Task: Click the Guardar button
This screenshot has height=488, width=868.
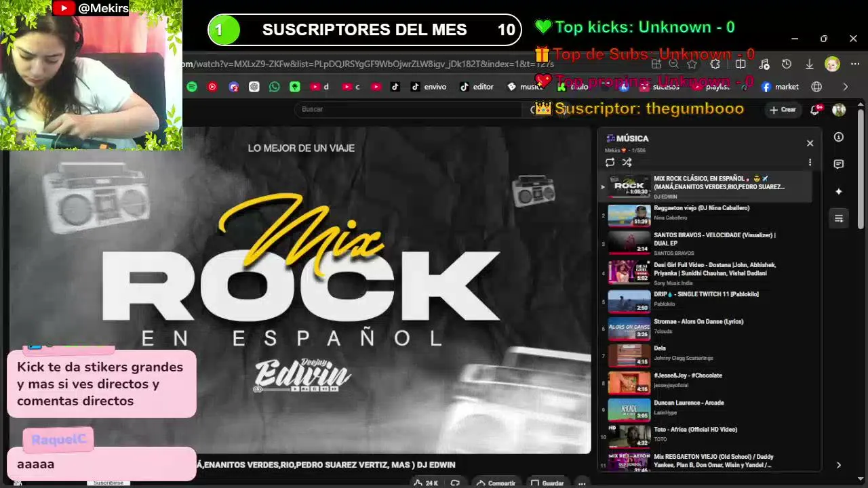Action: (x=547, y=483)
